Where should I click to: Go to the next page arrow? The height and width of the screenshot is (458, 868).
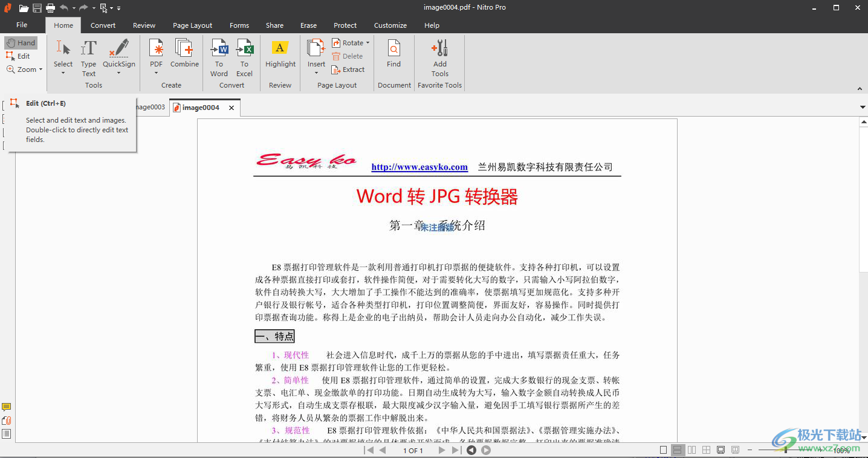tap(442, 450)
